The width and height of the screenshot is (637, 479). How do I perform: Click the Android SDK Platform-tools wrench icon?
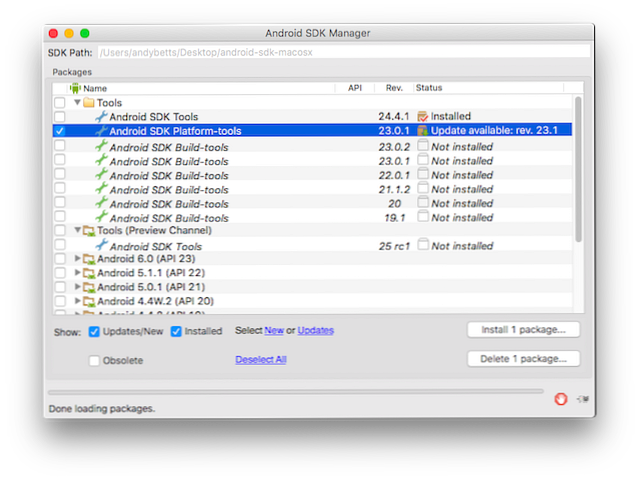(x=100, y=131)
